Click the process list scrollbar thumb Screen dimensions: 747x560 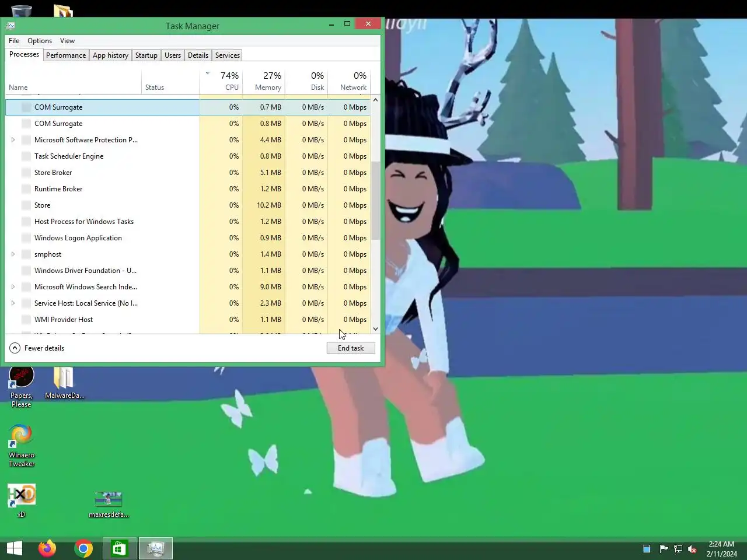[x=375, y=201]
